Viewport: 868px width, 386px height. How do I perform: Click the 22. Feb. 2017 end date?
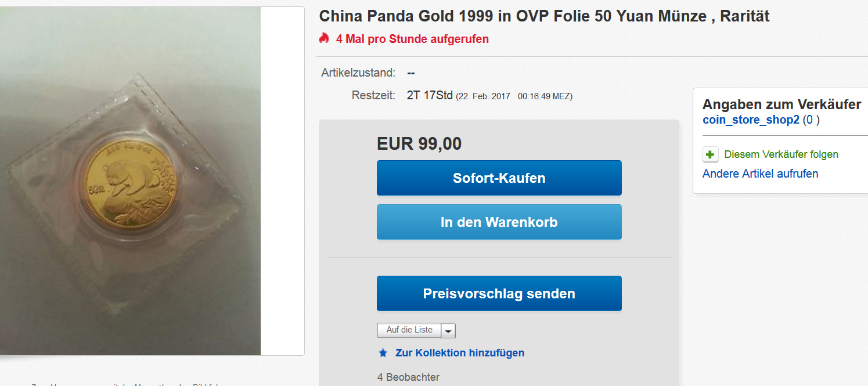[484, 96]
